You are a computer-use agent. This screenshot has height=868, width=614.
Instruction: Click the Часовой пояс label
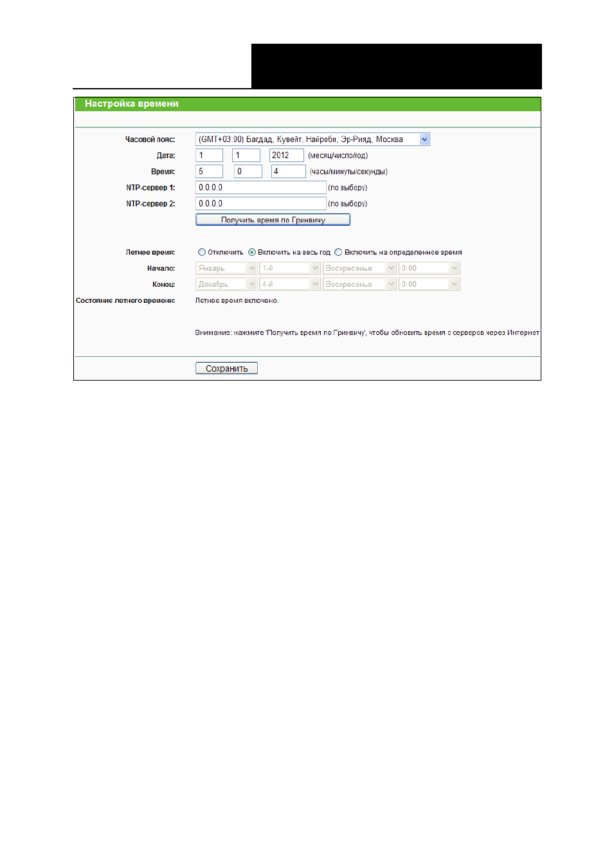[150, 140]
